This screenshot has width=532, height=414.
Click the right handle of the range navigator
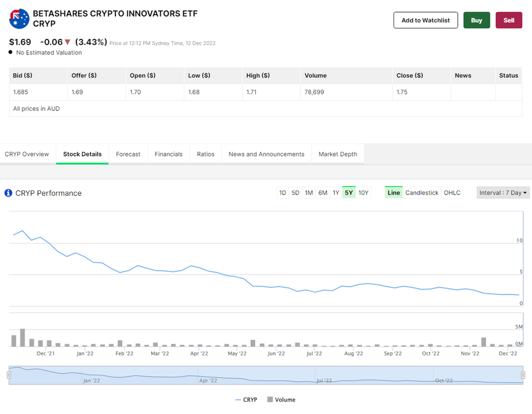523,375
